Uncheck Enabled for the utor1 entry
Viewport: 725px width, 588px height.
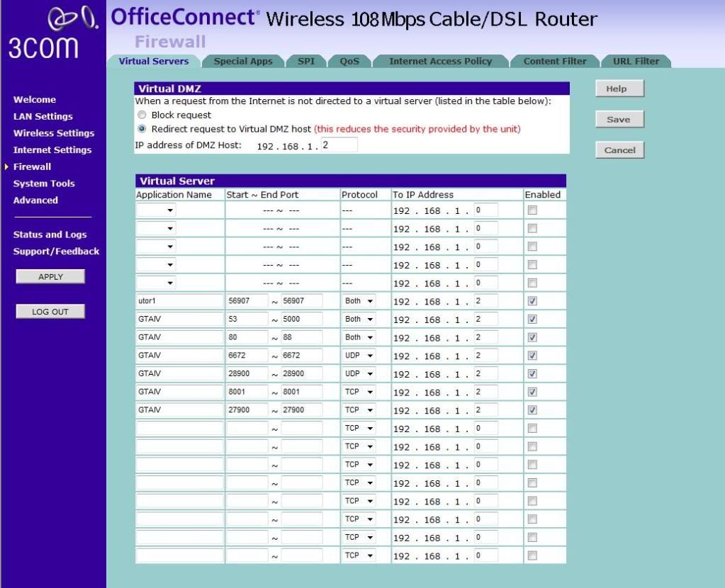(533, 301)
